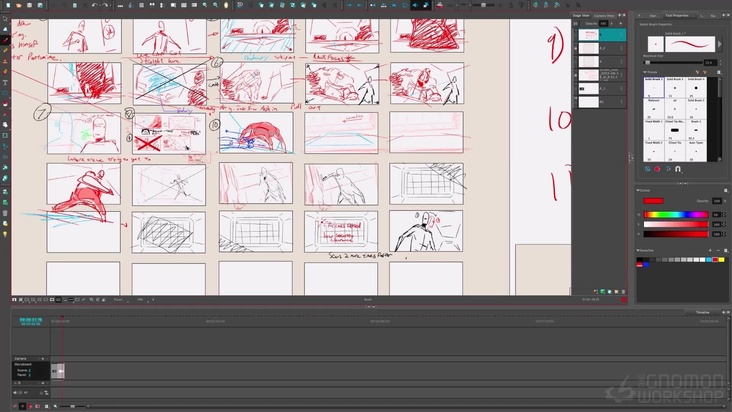Pick the blue swatch in second row

click(646, 265)
